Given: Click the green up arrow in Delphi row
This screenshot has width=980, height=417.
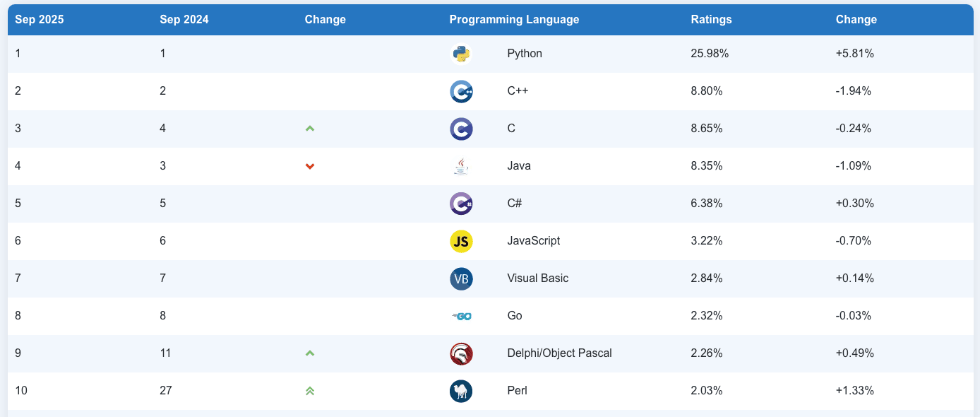Looking at the screenshot, I should coord(309,353).
